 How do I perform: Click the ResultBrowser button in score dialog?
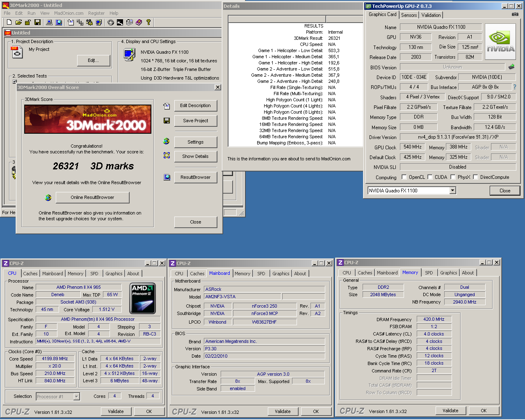click(196, 177)
